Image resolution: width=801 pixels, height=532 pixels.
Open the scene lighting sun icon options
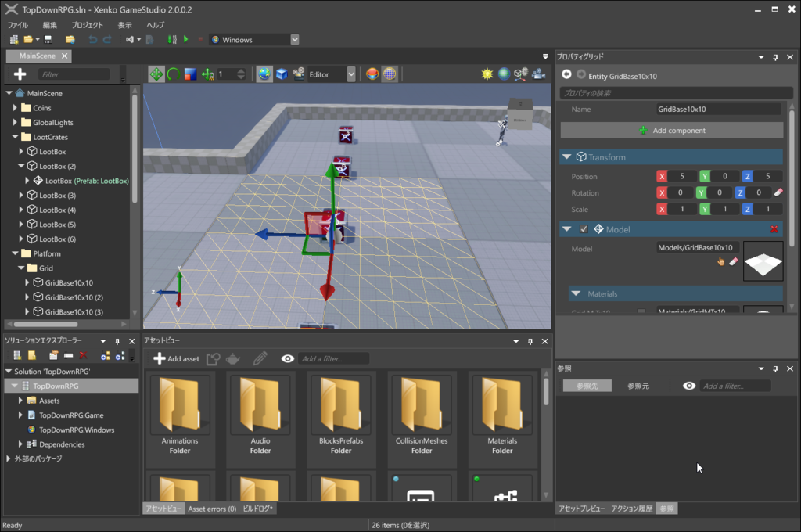[x=486, y=74]
